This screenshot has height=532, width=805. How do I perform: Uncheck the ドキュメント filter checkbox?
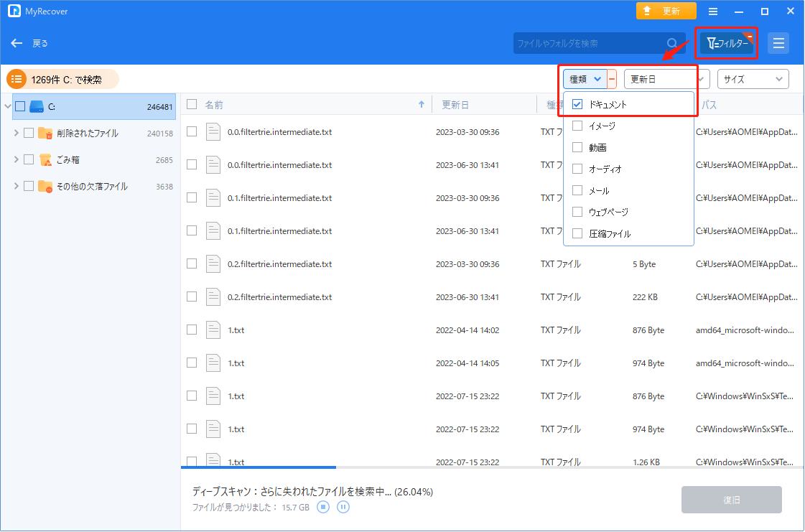coord(577,104)
